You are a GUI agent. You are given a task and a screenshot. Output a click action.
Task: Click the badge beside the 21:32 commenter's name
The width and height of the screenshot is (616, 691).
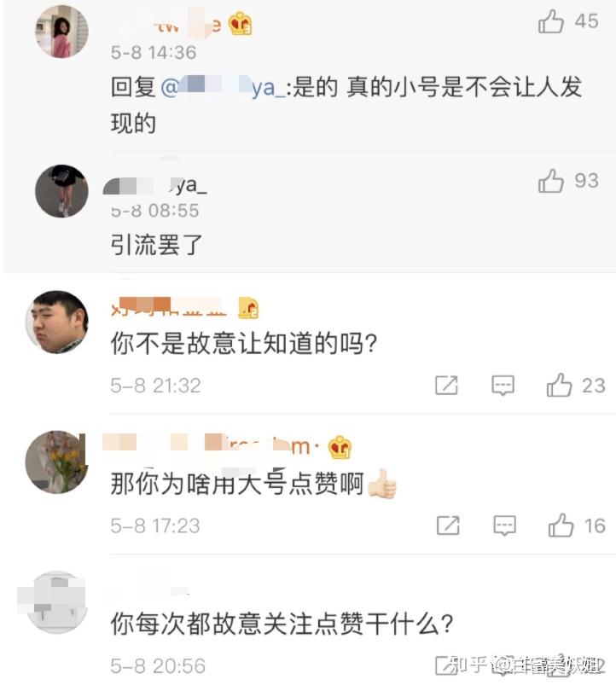tap(247, 308)
